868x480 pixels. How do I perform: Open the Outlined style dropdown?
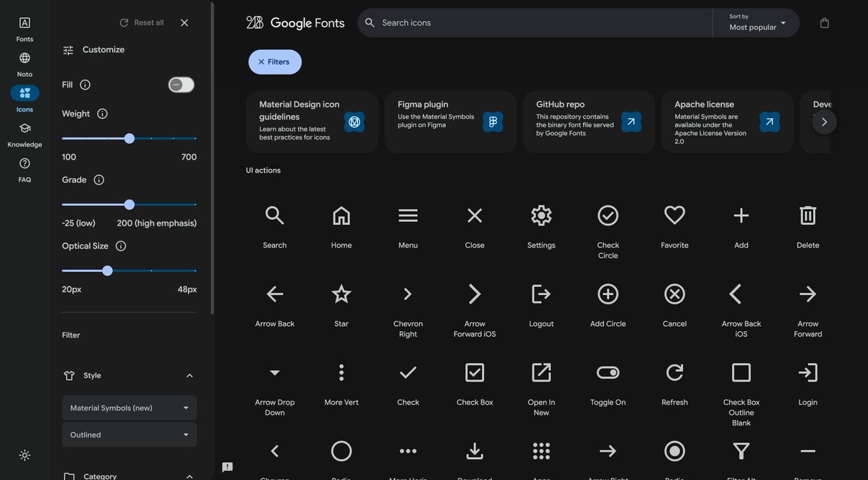[x=129, y=434]
